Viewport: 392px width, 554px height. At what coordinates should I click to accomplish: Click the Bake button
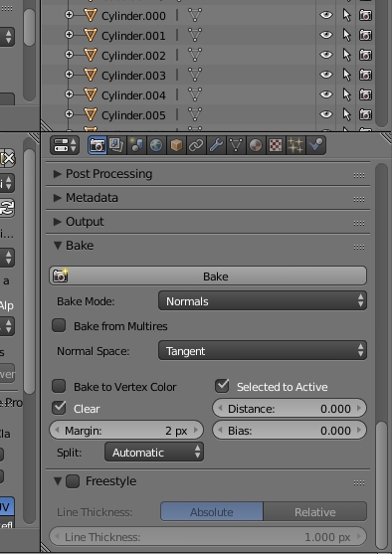208,276
